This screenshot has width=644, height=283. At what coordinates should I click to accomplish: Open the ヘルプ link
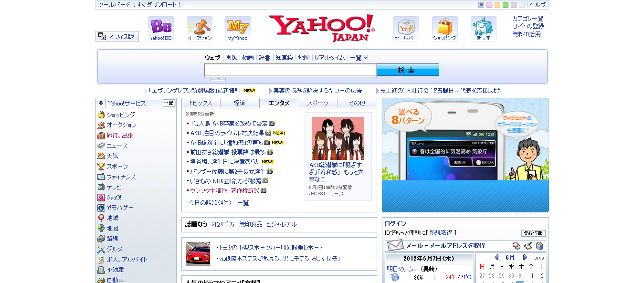pyautogui.click(x=538, y=5)
